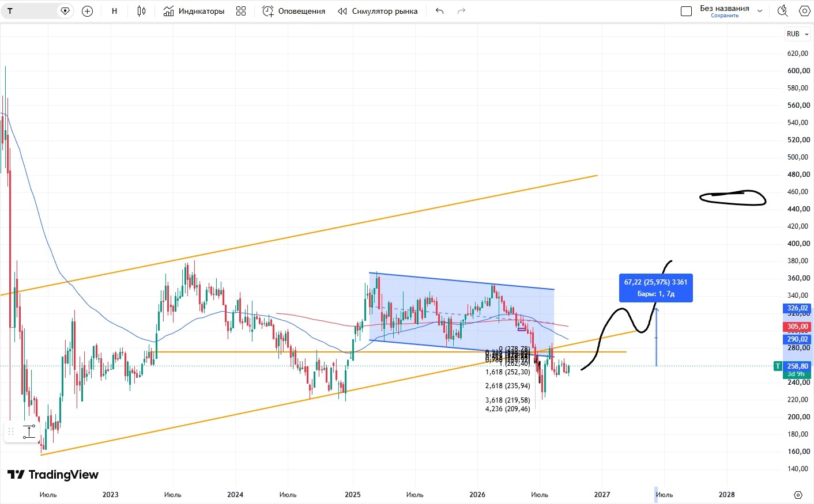
Task: Expand layout name dropdown chevron
Action: (x=760, y=11)
